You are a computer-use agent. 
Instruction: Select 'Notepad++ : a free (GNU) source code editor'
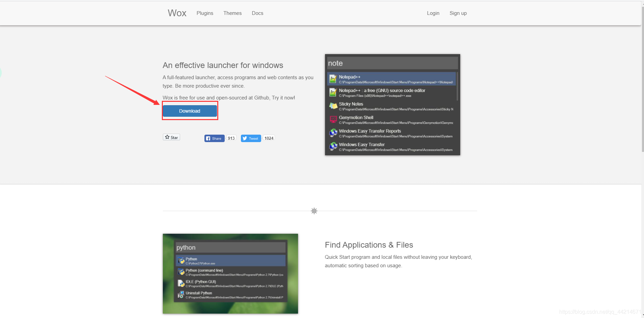382,91
